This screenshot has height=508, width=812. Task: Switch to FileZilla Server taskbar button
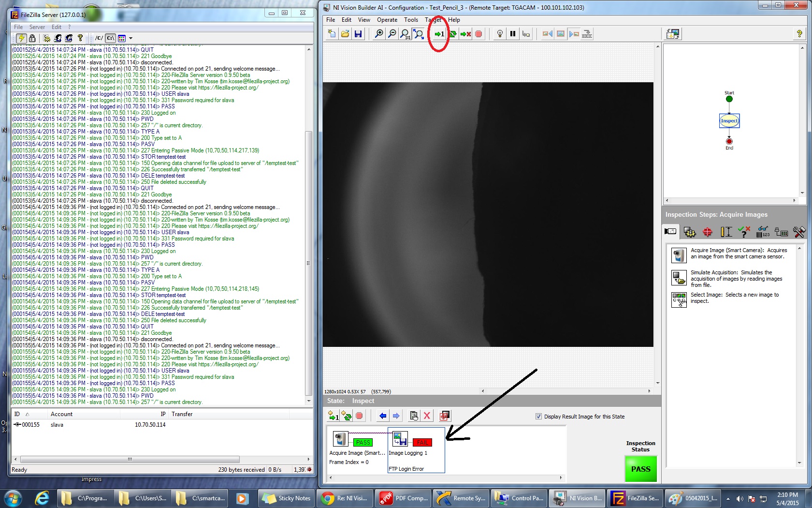point(635,498)
